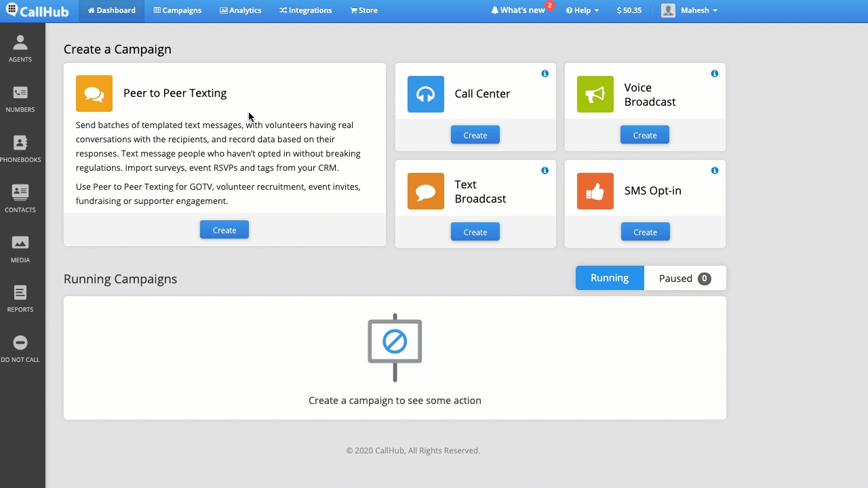This screenshot has width=868, height=488.
Task: Create a Voice Broadcast campaign
Action: click(x=645, y=135)
